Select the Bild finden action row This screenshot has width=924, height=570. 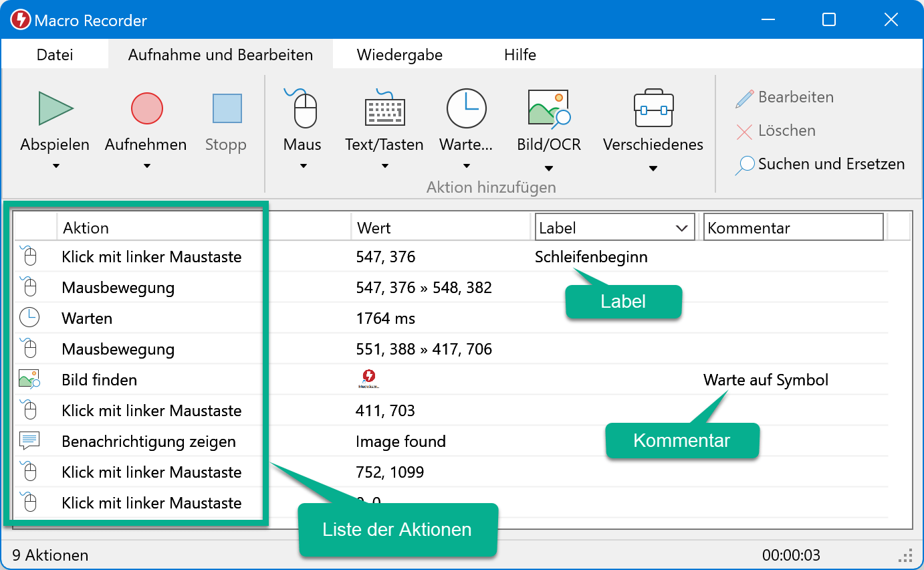click(x=100, y=380)
